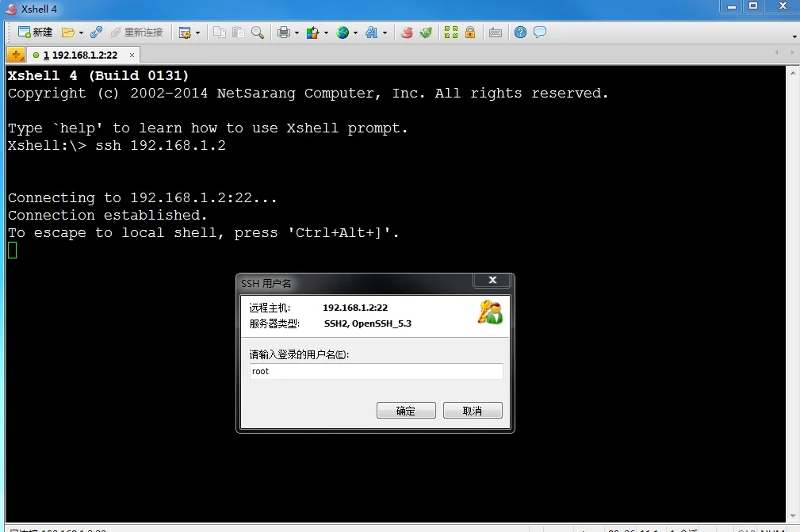
Task: Click the globe encoding icon
Action: coord(343,33)
